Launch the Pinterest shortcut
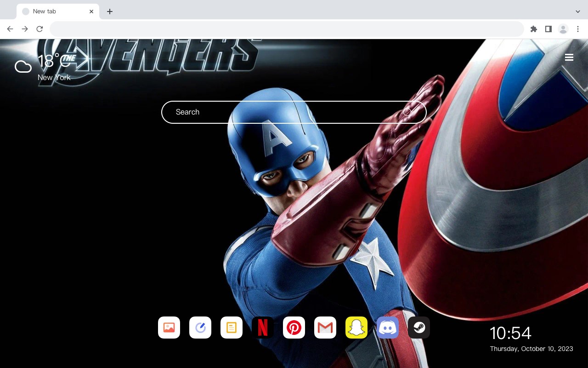Image resolution: width=588 pixels, height=368 pixels. [x=294, y=328]
